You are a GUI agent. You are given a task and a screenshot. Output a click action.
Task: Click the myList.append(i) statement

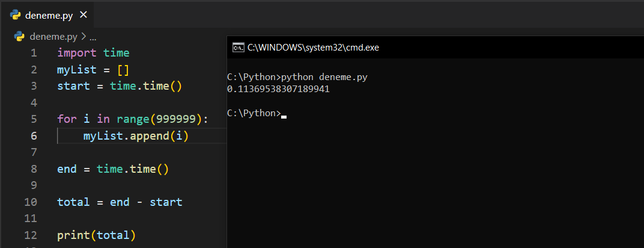pyautogui.click(x=136, y=136)
